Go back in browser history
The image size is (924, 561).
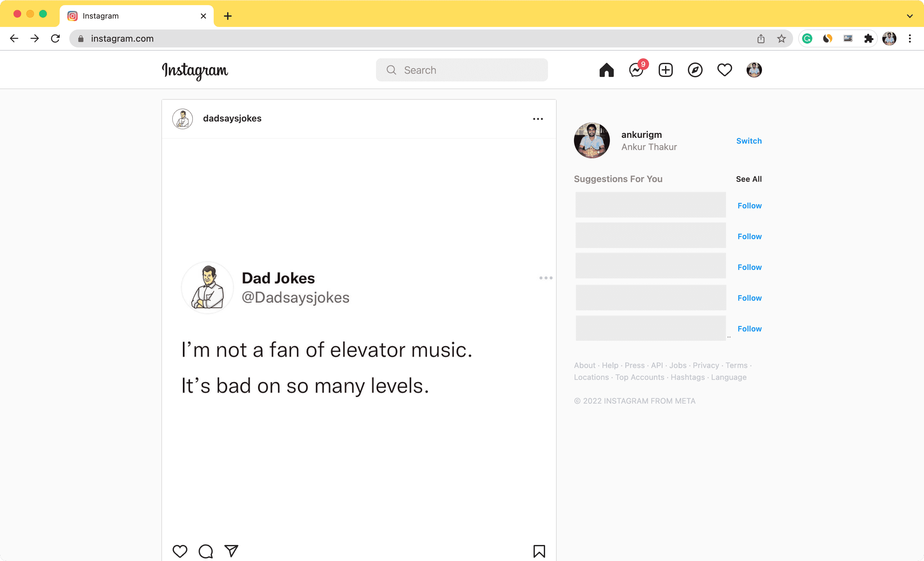(14, 38)
